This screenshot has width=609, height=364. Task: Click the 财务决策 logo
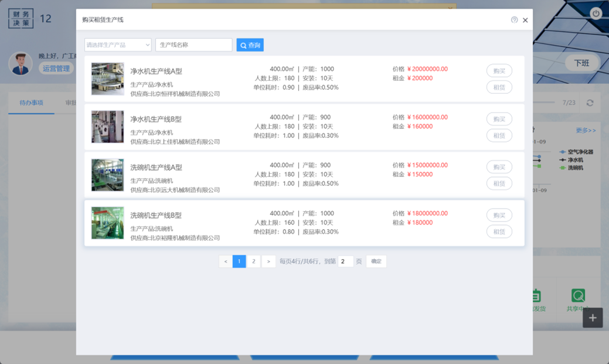[21, 18]
